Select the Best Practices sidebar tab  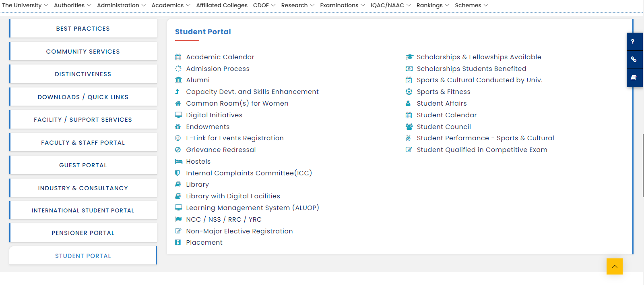pos(83,29)
